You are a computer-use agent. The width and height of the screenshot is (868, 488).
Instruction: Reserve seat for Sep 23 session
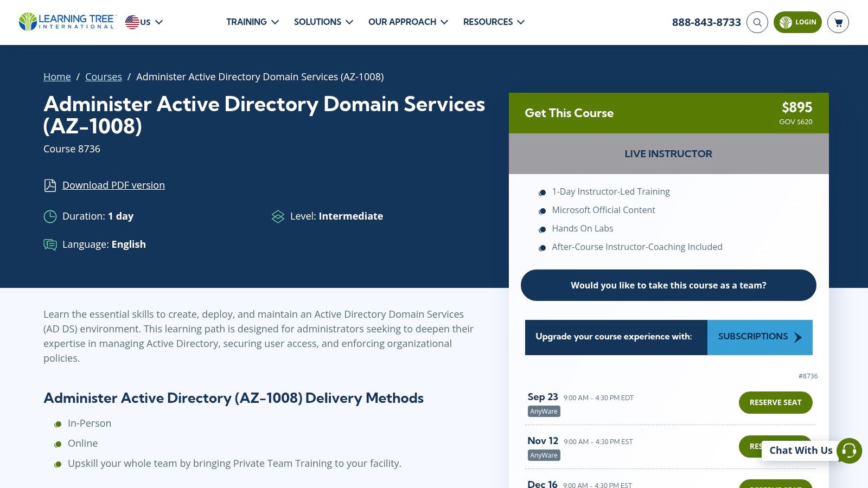(775, 402)
